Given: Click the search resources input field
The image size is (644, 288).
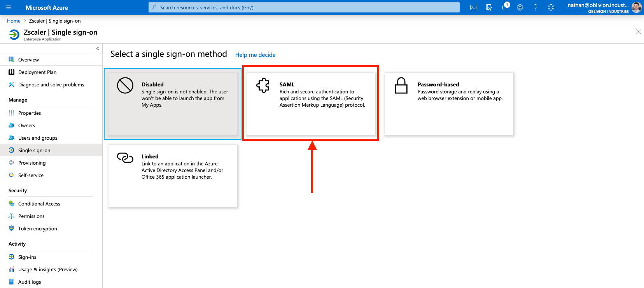Looking at the screenshot, I should pos(304,7).
